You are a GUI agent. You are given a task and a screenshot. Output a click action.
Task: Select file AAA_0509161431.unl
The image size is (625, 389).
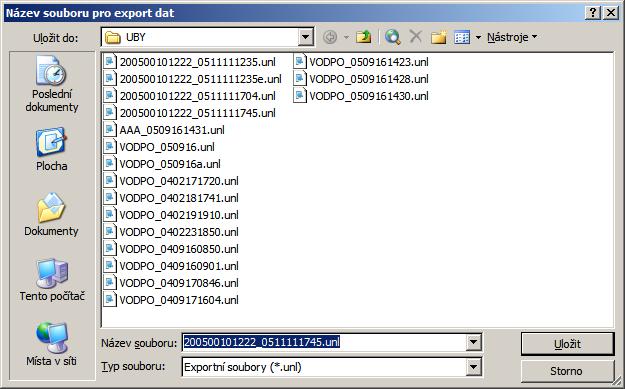click(172, 130)
